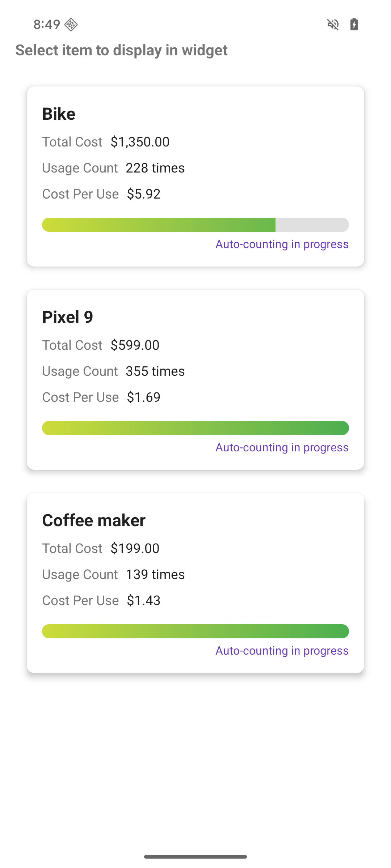
Task: Tap Pixel 9's total cost $599.00
Action: click(135, 345)
